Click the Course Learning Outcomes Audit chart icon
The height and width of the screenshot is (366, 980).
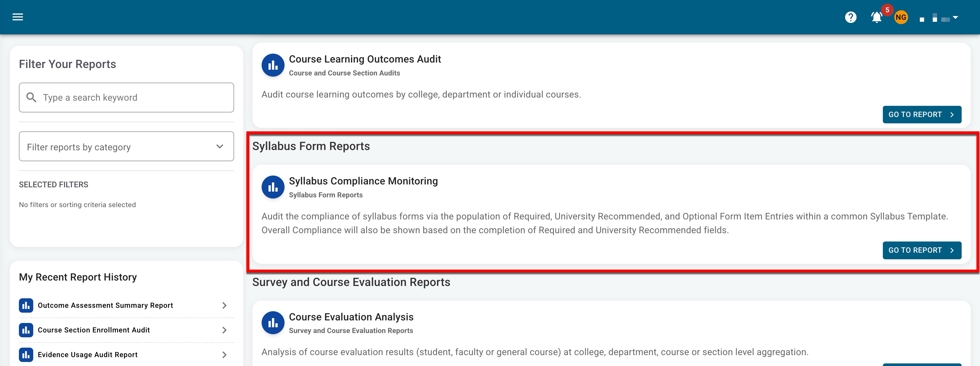point(273,65)
